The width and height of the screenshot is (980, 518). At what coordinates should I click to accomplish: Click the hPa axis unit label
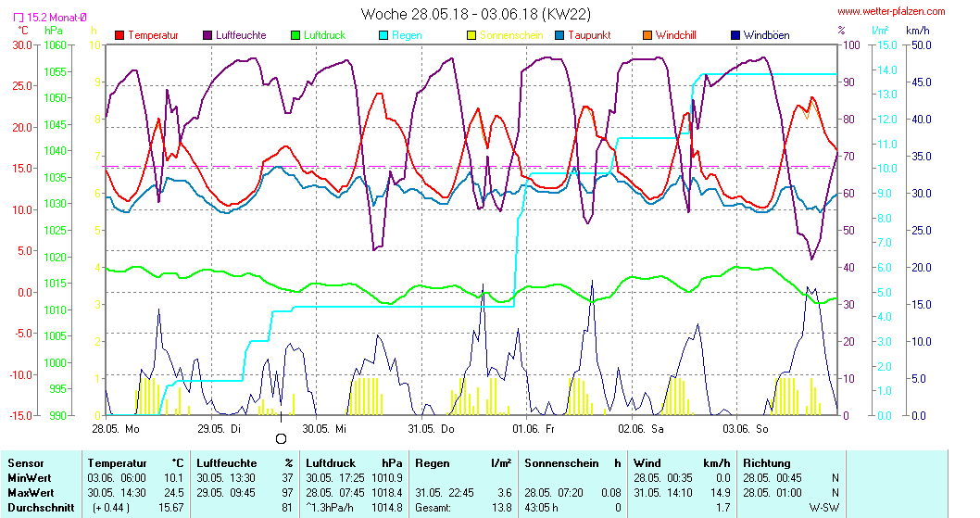[x=54, y=31]
